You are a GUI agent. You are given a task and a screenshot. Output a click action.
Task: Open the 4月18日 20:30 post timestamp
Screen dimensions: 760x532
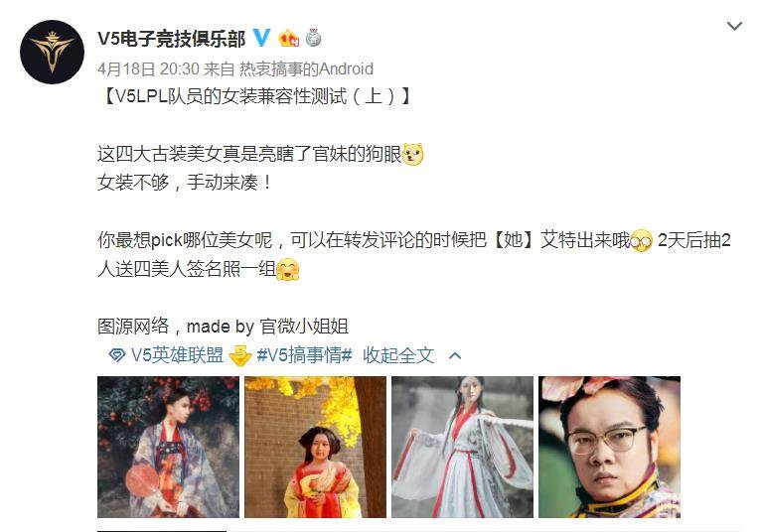tap(148, 69)
